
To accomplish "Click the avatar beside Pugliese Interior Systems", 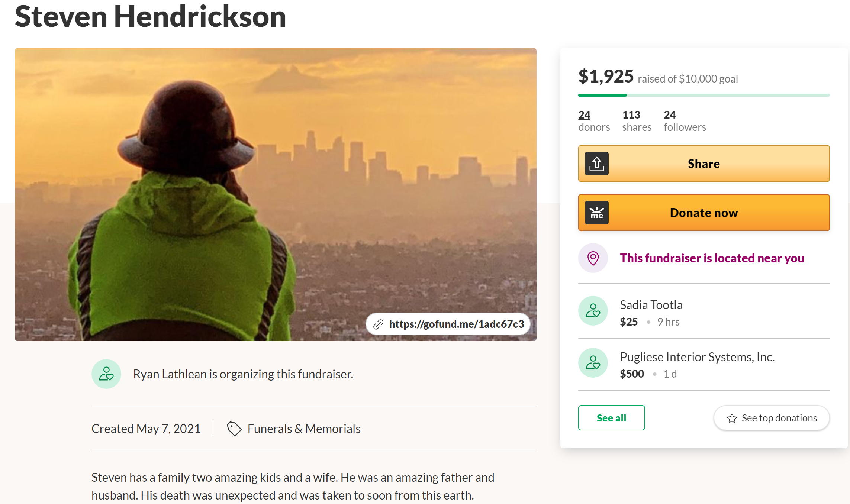I will coord(593,363).
